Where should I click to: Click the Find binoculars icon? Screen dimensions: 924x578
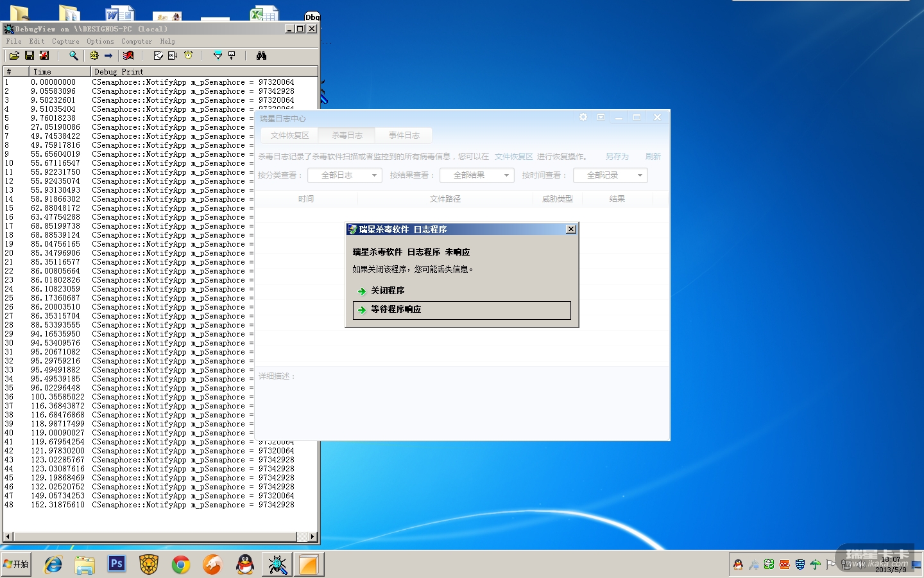coord(261,56)
